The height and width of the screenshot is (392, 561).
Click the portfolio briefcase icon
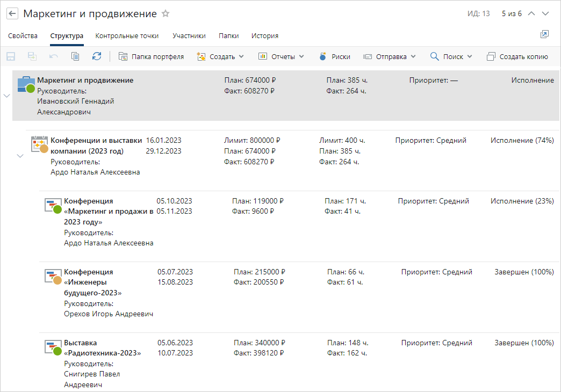[x=26, y=85]
